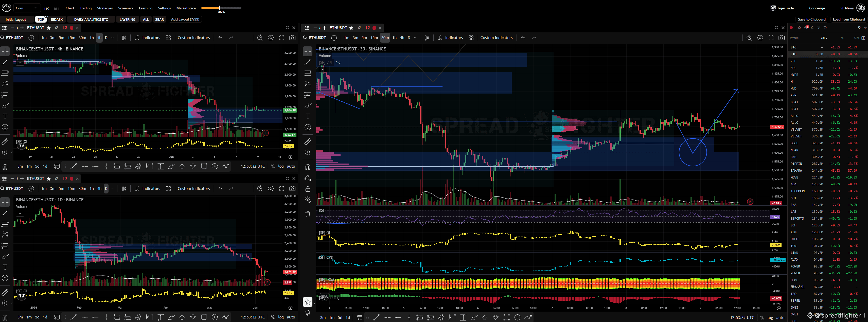Open the emoji tool in the 30m chart sidebar
This screenshot has width=868, height=322.
(x=308, y=127)
